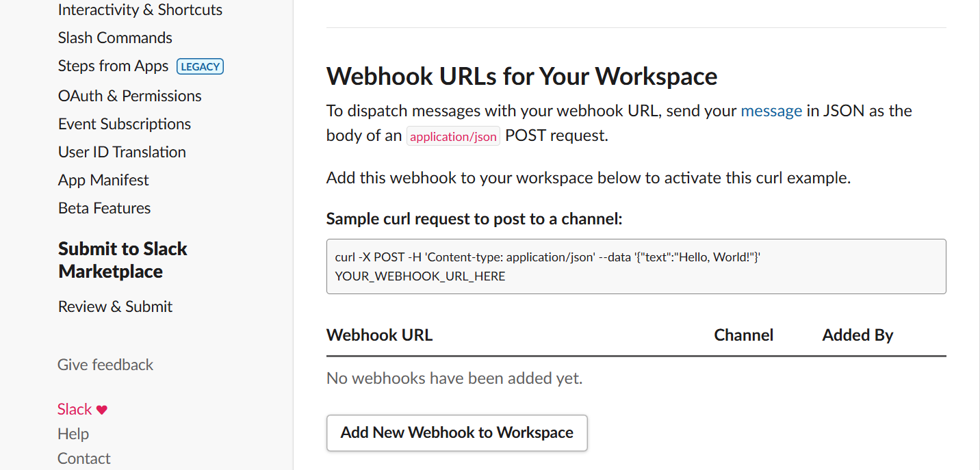Image resolution: width=980 pixels, height=470 pixels.
Task: Click the pink Slack footer link
Action: point(74,409)
